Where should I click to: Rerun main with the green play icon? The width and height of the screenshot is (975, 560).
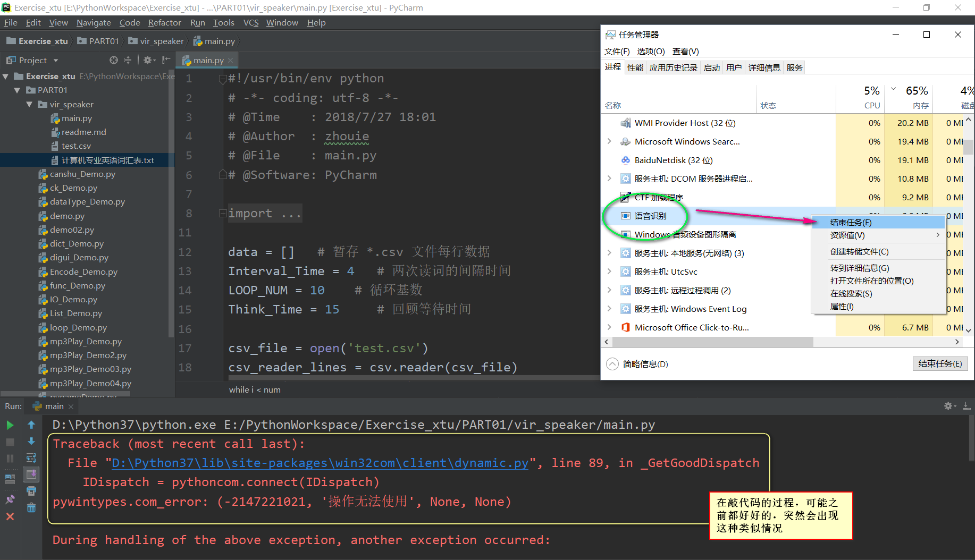pos(10,425)
